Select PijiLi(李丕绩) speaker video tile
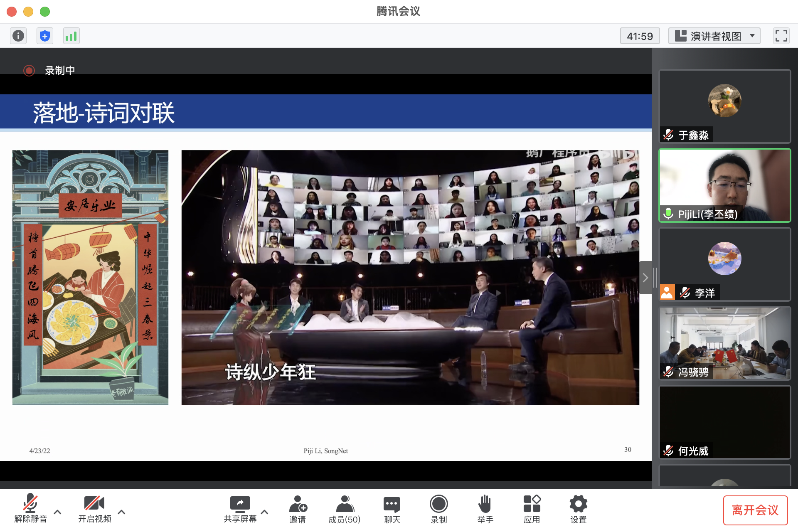 tap(724, 185)
